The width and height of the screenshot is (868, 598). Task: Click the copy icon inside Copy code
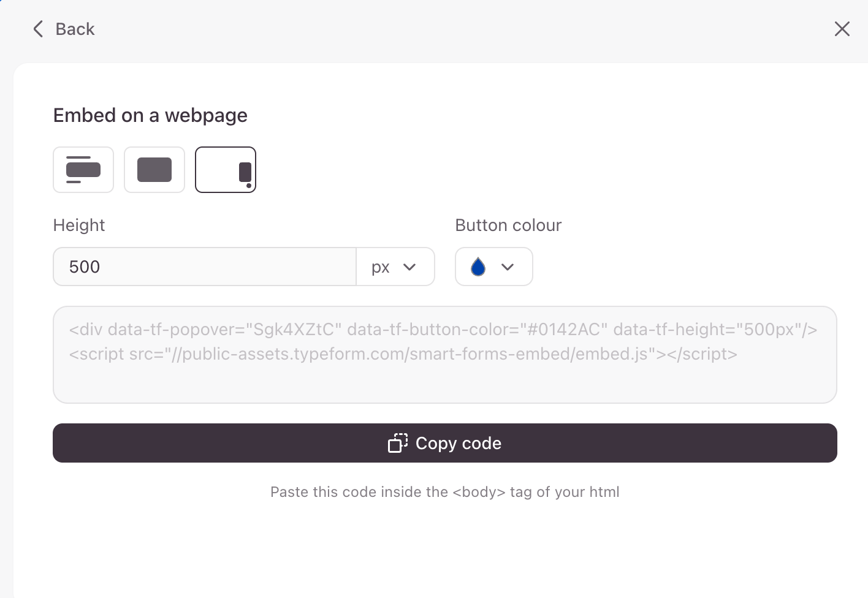coord(397,443)
